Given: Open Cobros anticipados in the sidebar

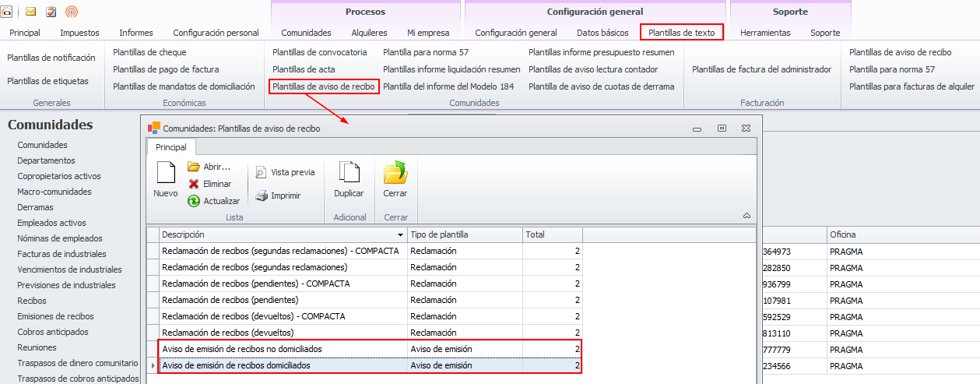Looking at the screenshot, I should pyautogui.click(x=53, y=332).
